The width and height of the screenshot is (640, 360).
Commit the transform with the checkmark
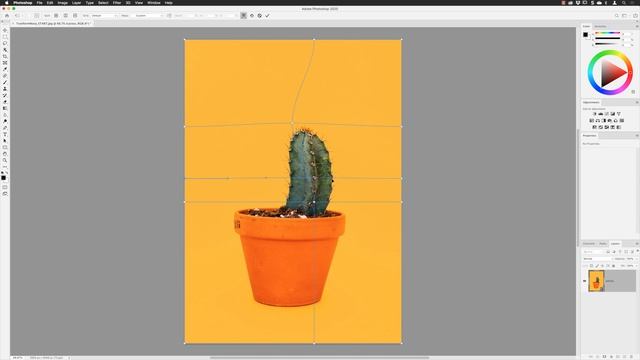click(267, 16)
